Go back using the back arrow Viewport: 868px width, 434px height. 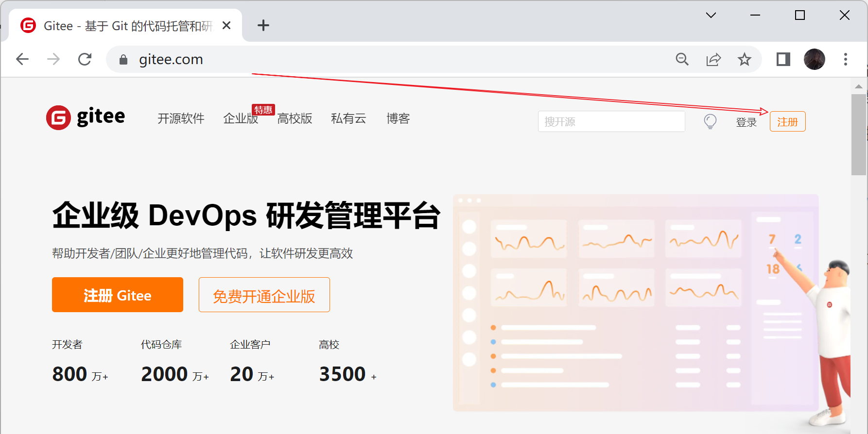[x=22, y=59]
